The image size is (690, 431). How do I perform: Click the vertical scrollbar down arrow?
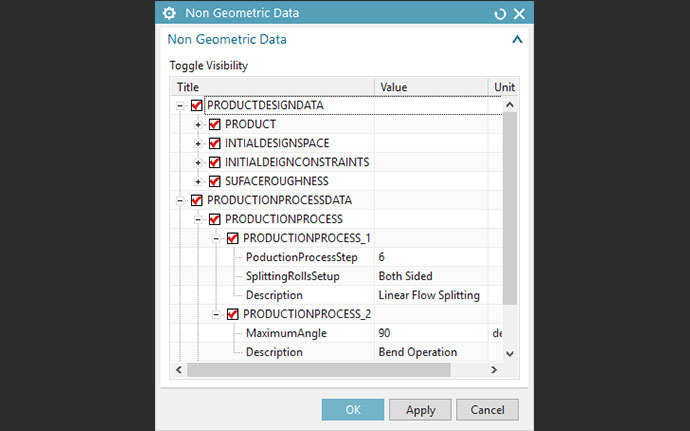click(510, 354)
